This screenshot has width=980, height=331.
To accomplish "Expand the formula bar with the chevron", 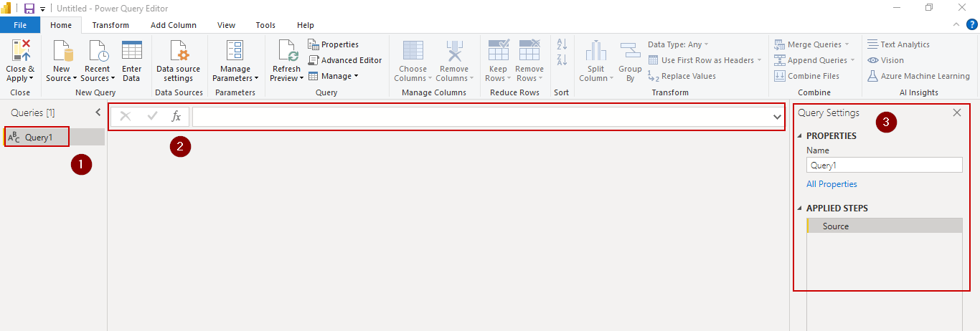I will pyautogui.click(x=777, y=117).
